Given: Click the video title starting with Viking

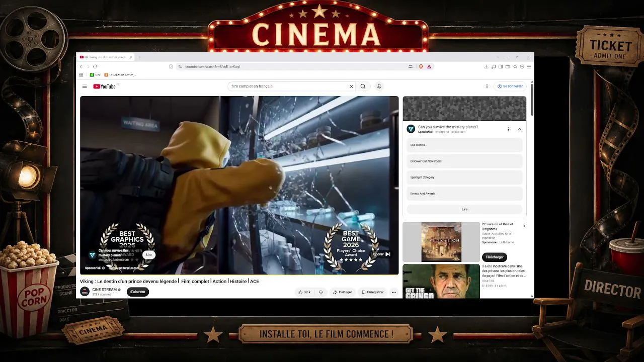Looking at the screenshot, I should [170, 282].
